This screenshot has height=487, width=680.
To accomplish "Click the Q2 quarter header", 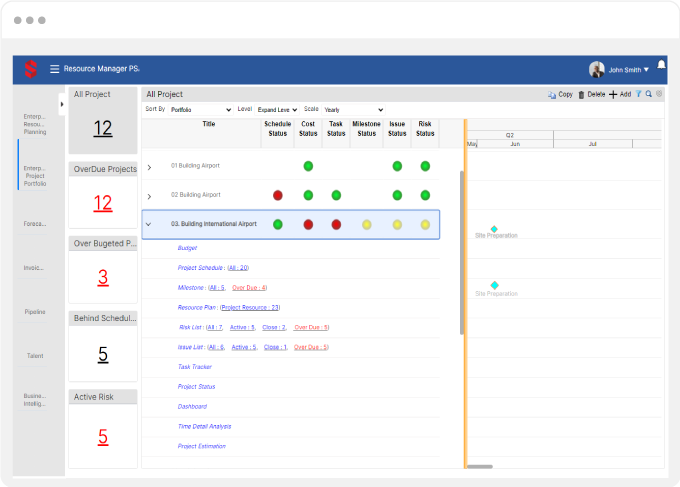I will [x=510, y=135].
